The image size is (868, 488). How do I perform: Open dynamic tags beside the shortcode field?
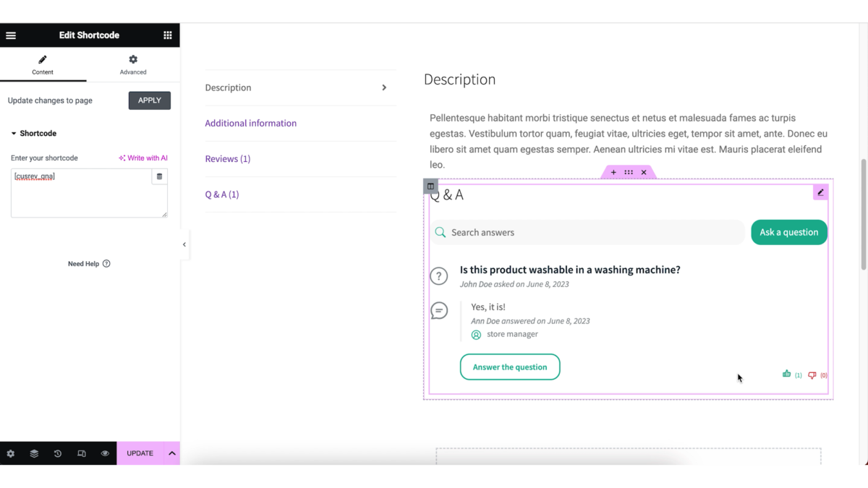(x=159, y=176)
